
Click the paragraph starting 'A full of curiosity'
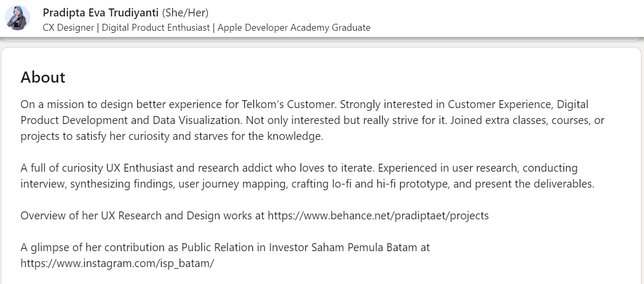tap(308, 176)
